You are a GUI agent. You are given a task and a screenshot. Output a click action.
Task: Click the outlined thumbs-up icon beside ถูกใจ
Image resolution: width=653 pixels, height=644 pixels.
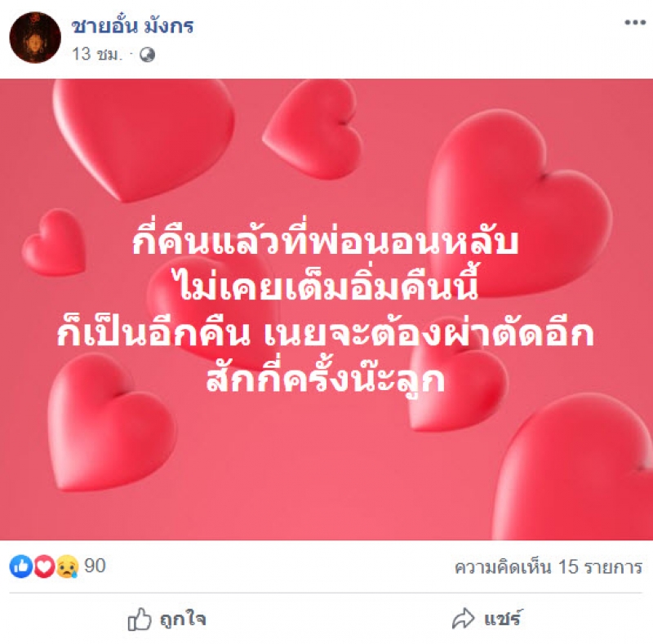(139, 619)
